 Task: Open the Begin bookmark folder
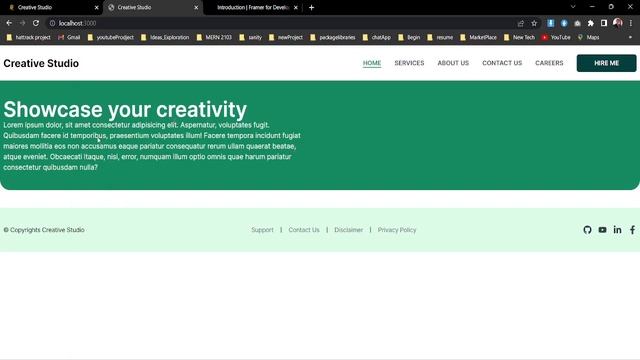coord(409,37)
